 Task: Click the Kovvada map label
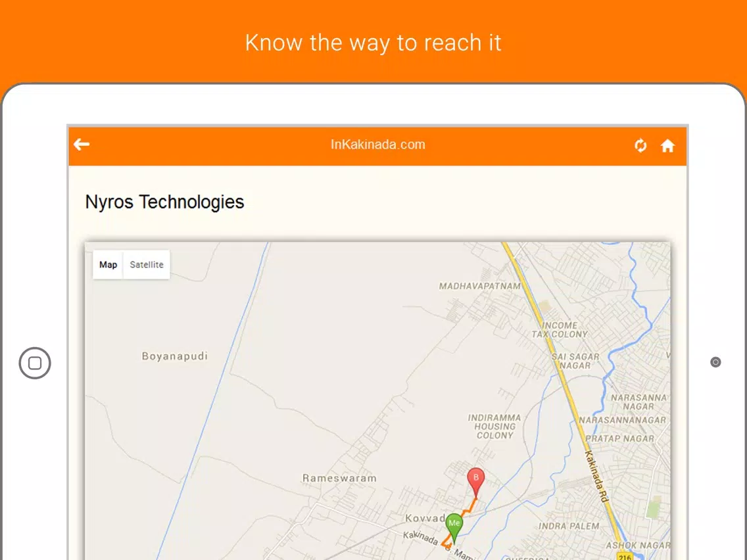click(x=425, y=518)
